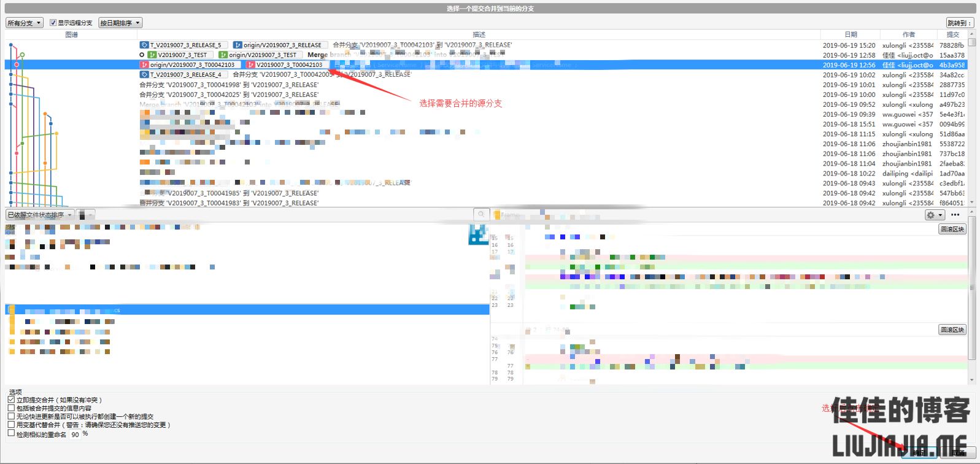The width and height of the screenshot is (980, 464).
Task: Click the 描述 column header
Action: click(x=479, y=34)
